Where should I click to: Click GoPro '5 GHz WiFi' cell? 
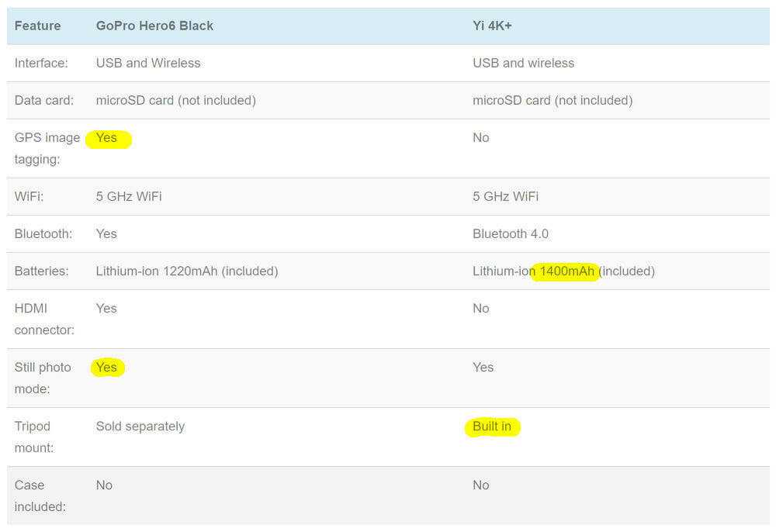click(x=129, y=196)
